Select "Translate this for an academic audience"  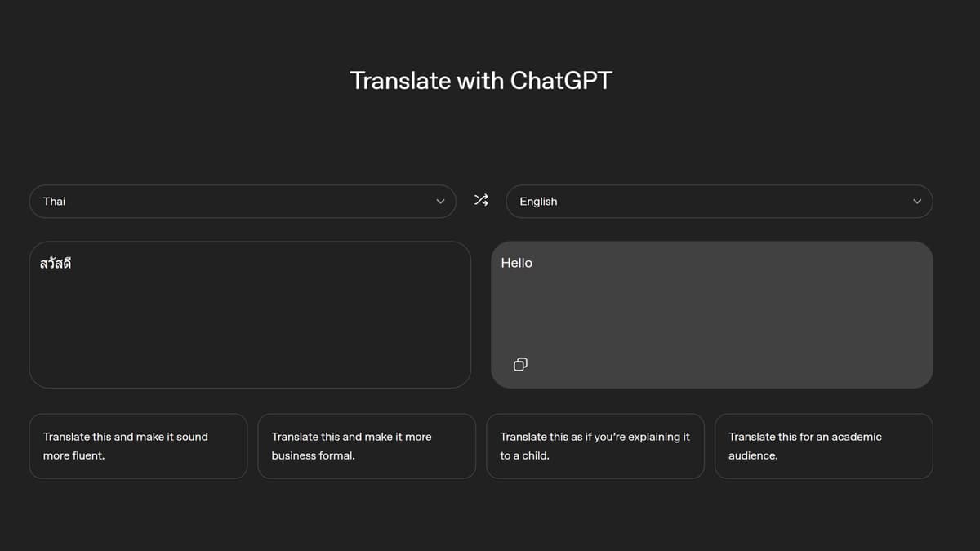point(824,446)
